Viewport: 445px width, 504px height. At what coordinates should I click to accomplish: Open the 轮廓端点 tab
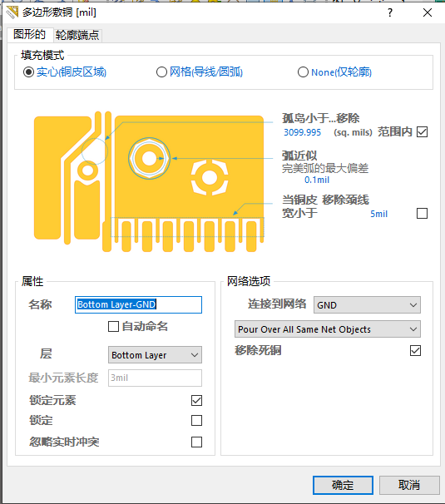click(x=77, y=35)
